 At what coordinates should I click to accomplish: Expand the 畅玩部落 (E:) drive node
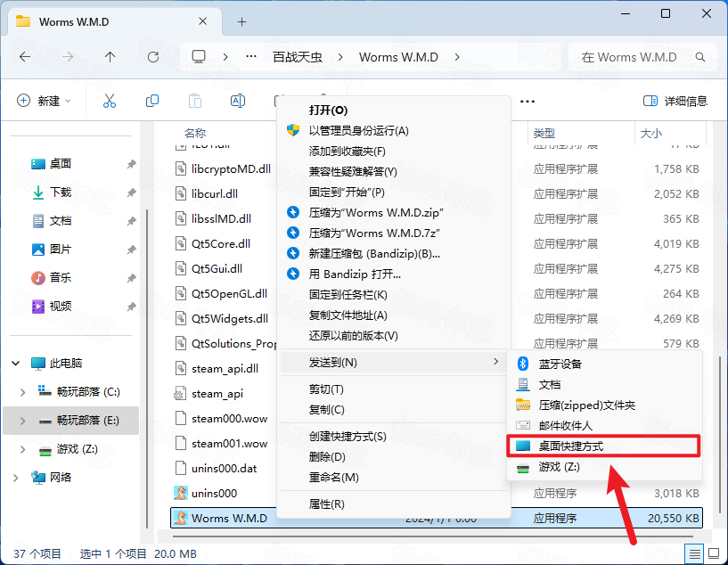pyautogui.click(x=23, y=421)
